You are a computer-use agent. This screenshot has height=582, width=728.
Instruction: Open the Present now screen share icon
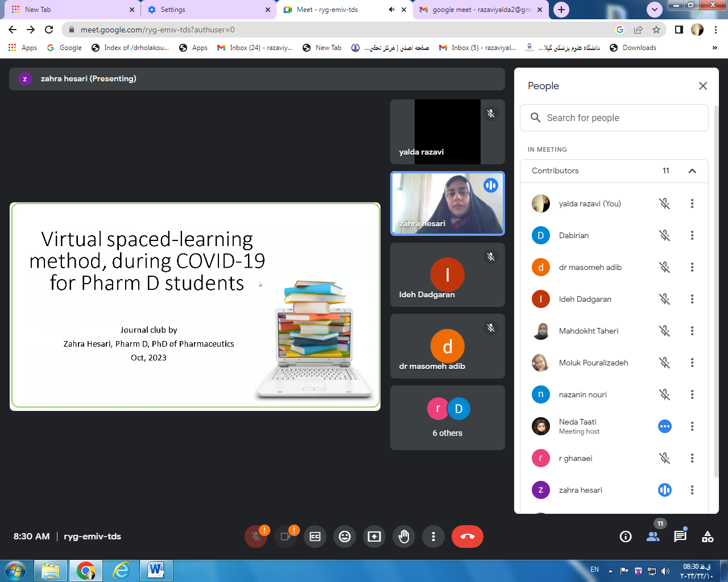[374, 537]
